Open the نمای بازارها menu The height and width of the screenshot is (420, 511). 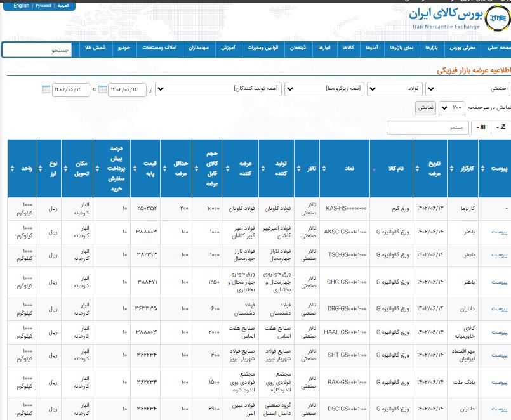402,48
